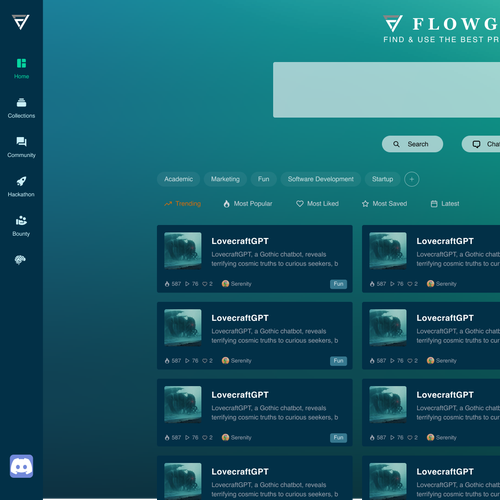
Task: Click the Fun tag on the first card
Action: pyautogui.click(x=338, y=284)
